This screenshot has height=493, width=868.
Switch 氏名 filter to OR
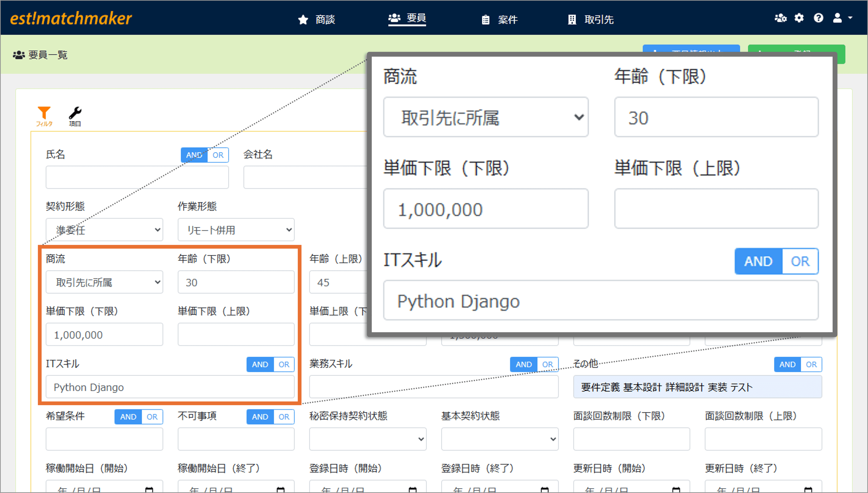[218, 155]
